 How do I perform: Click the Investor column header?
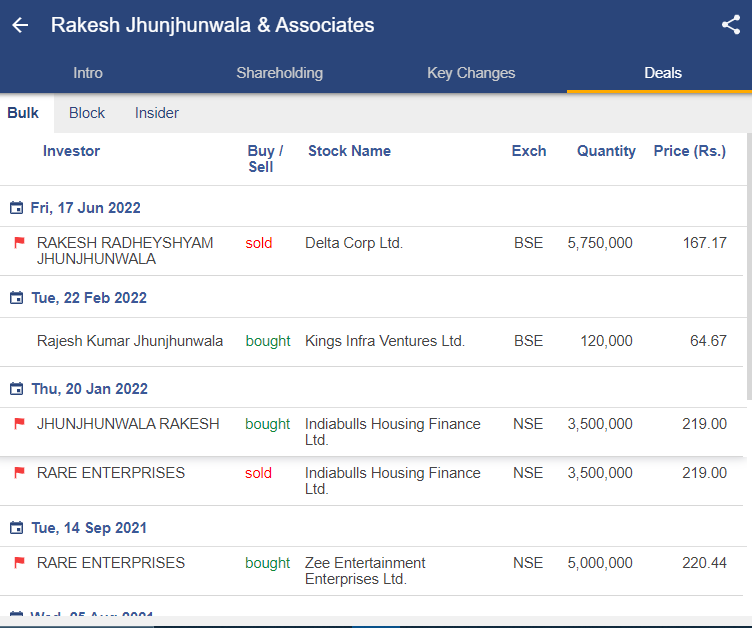tap(71, 151)
